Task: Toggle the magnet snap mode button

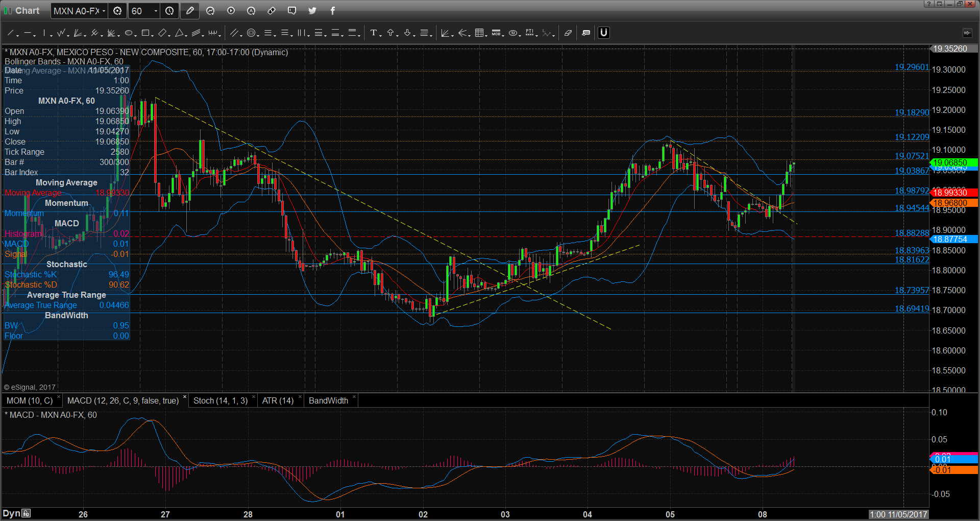Action: click(x=604, y=33)
